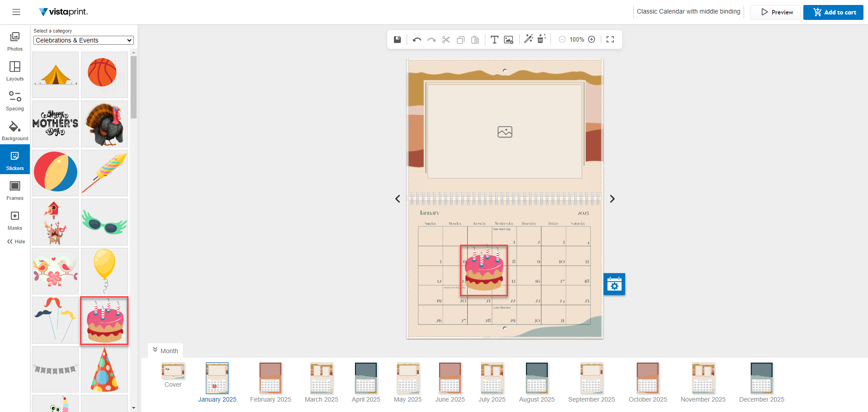Choose the birdhouse monster sticker
Viewport: 868px width, 412px height.
(x=55, y=222)
